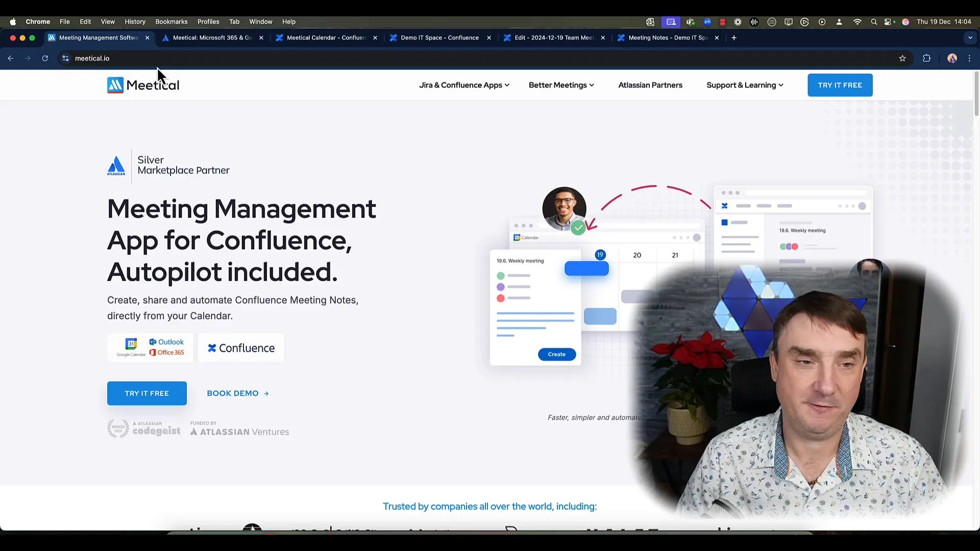This screenshot has width=980, height=551.
Task: Expand Support & Learning dropdown
Action: pos(745,85)
